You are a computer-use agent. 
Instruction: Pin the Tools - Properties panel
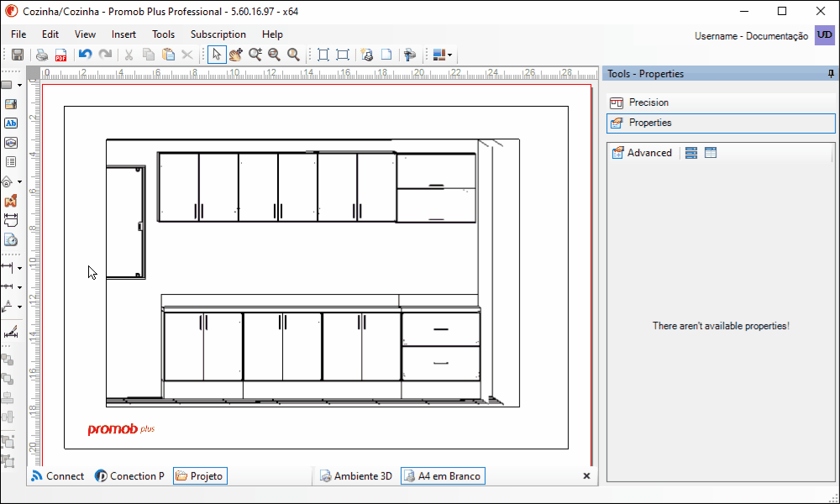pos(831,74)
